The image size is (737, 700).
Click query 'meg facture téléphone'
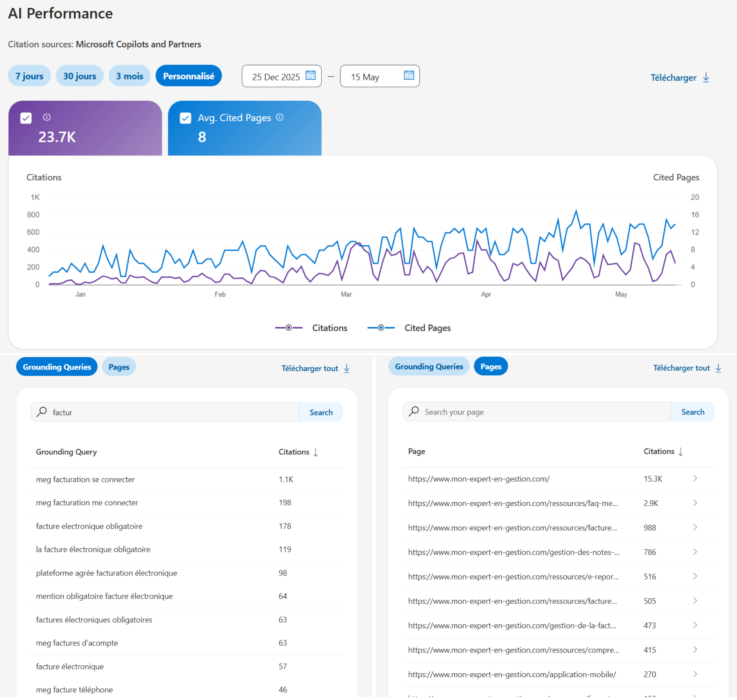tap(74, 690)
